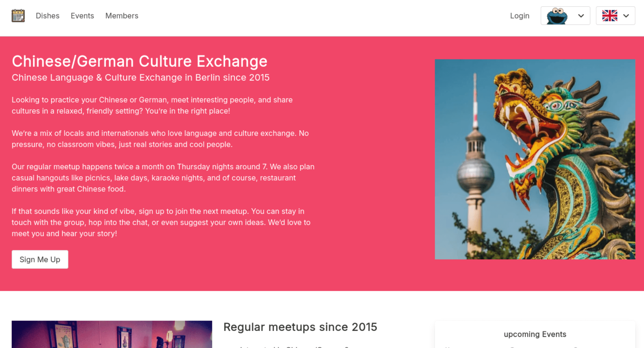644x348 pixels.
Task: Open the restaurant meetup photo
Action: [x=111, y=334]
